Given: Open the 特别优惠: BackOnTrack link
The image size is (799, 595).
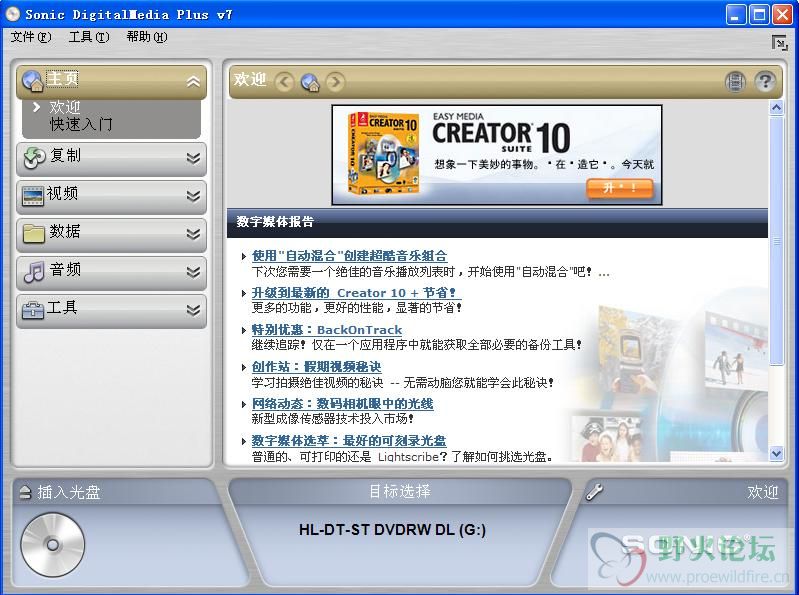Looking at the screenshot, I should click(327, 330).
